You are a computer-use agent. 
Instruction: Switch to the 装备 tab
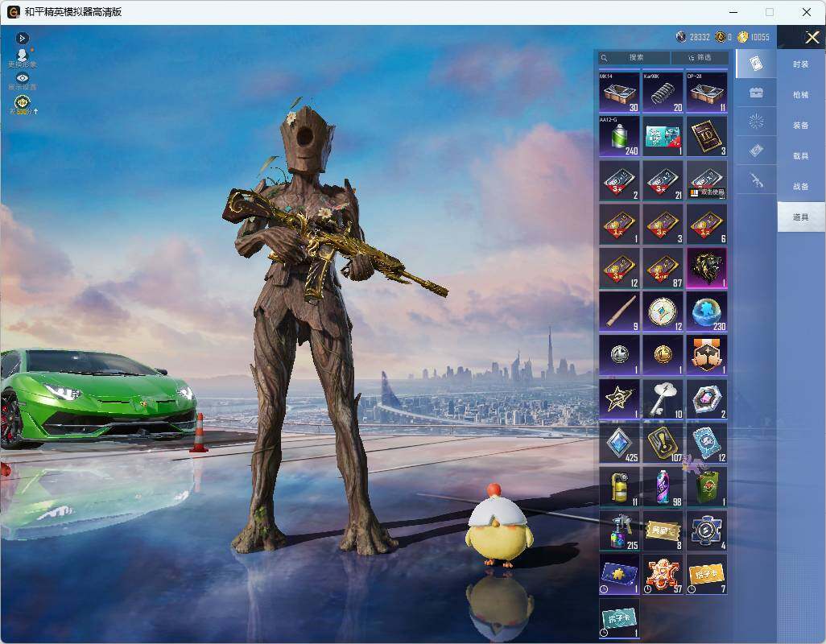pos(801,126)
